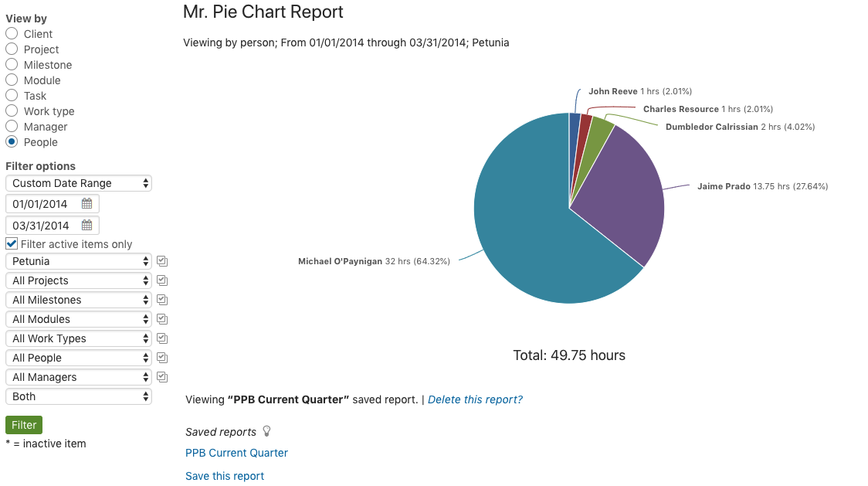
Task: Open the Both dropdown at the bottom
Action: (x=78, y=396)
